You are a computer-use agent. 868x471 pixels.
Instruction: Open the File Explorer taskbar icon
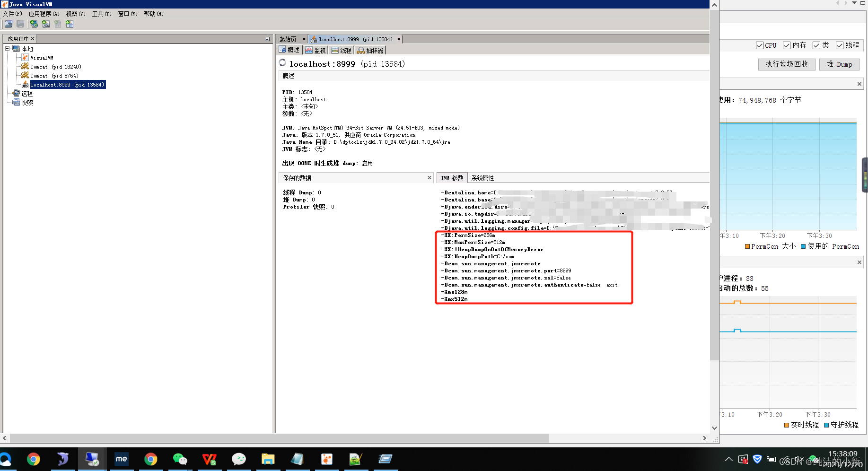click(x=268, y=459)
